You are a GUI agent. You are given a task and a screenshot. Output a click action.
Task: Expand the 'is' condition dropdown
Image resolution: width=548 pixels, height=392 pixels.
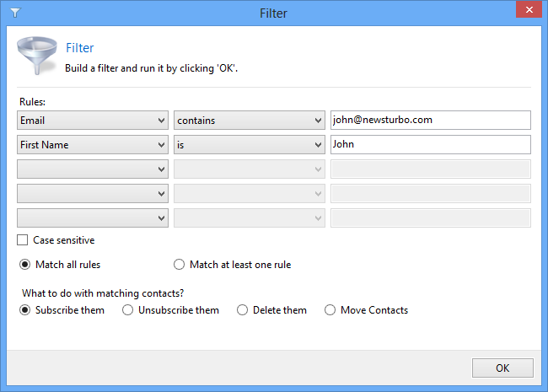pyautogui.click(x=250, y=145)
